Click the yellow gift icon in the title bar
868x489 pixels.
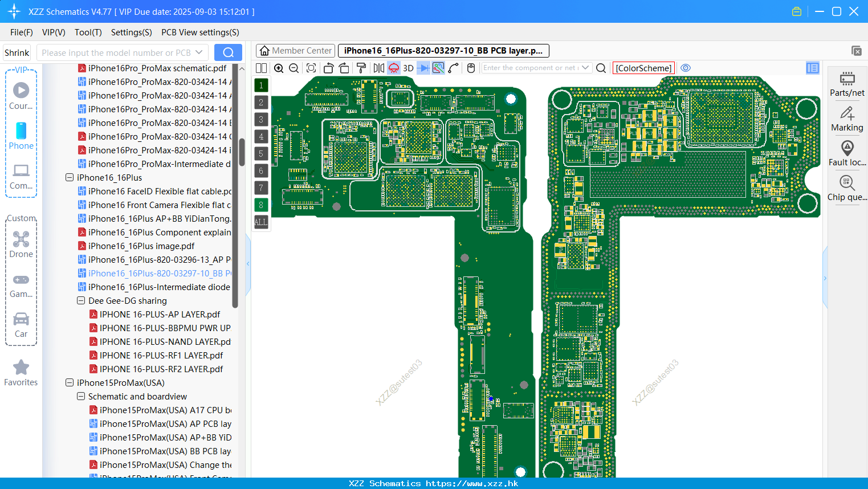pyautogui.click(x=797, y=11)
